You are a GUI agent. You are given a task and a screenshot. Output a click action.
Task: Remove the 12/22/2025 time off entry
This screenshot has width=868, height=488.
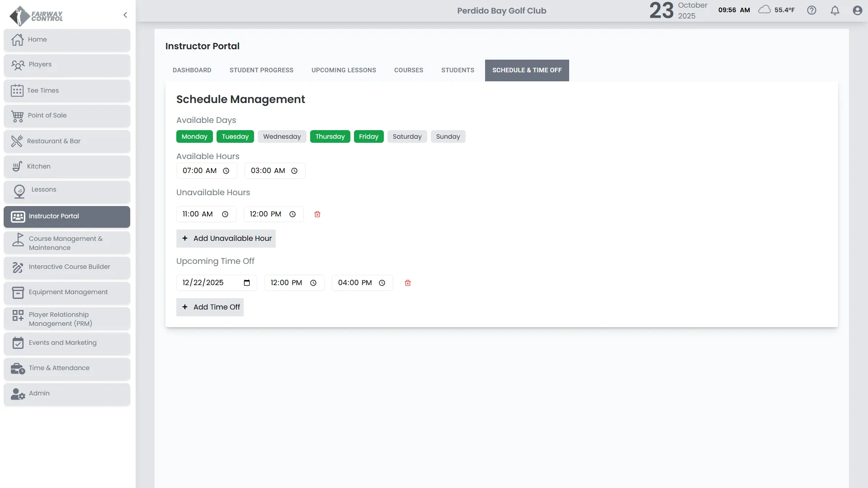[x=408, y=283]
